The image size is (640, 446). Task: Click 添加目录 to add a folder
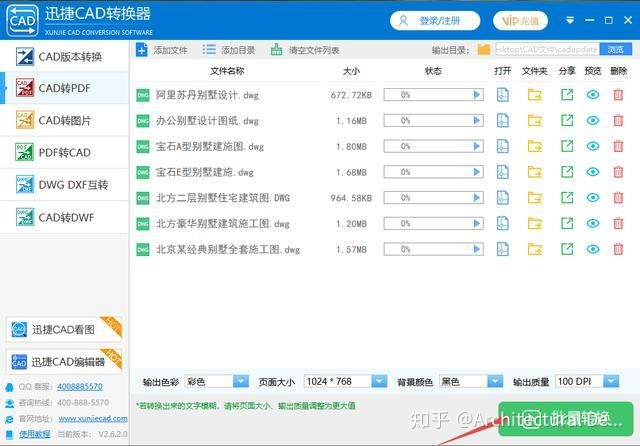[229, 50]
